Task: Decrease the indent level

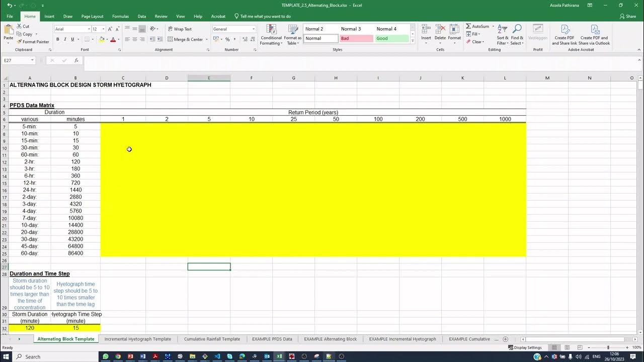Action: pyautogui.click(x=152, y=39)
